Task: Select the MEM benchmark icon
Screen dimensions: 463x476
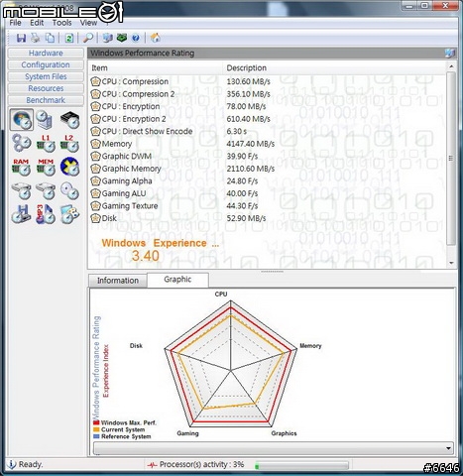Action: pyautogui.click(x=46, y=167)
